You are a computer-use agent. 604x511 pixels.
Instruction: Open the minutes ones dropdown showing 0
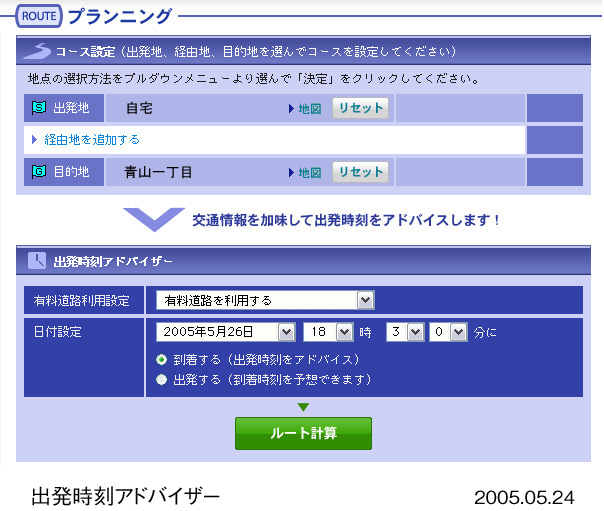tap(448, 331)
